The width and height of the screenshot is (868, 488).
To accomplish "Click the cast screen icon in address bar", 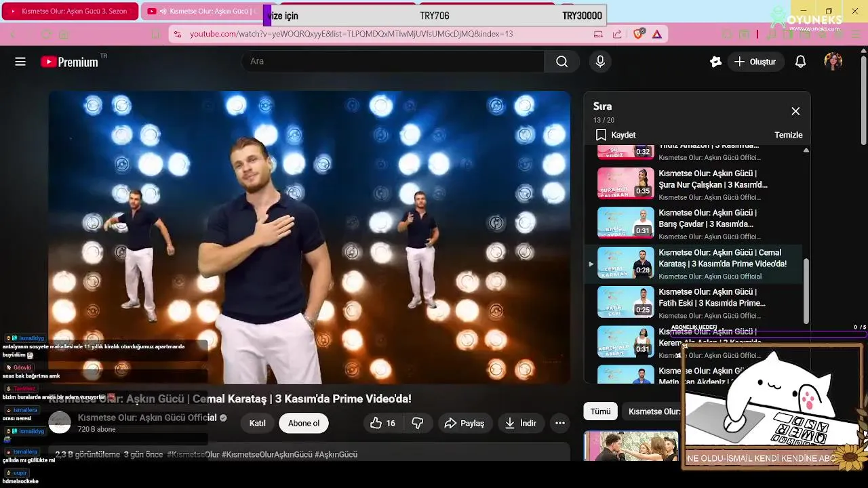I will click(x=598, y=34).
